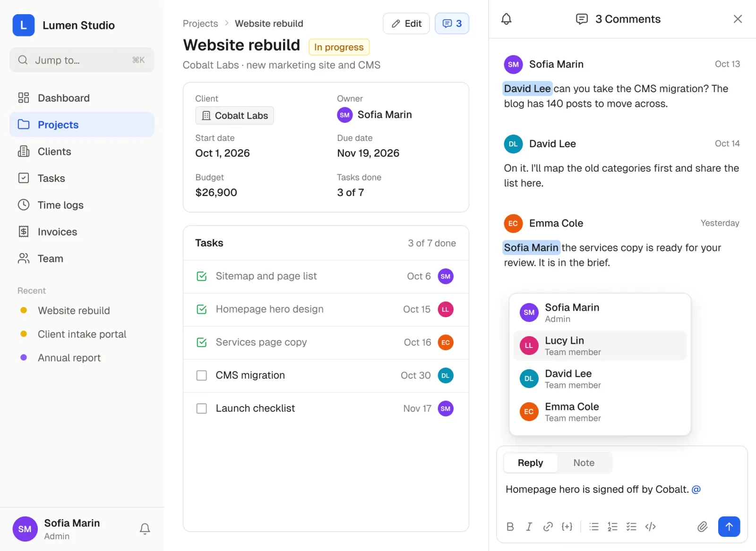
Task: Insert a variable placeholder token
Action: pos(567,526)
